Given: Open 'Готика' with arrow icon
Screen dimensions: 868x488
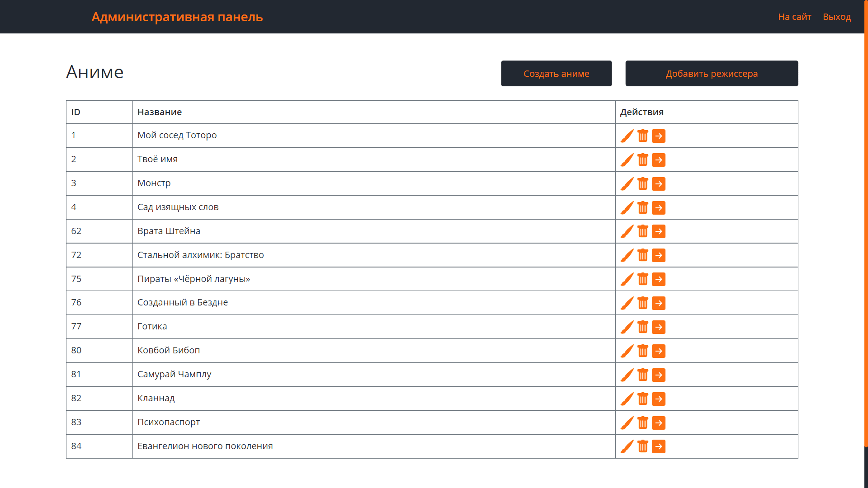Looking at the screenshot, I should (659, 327).
